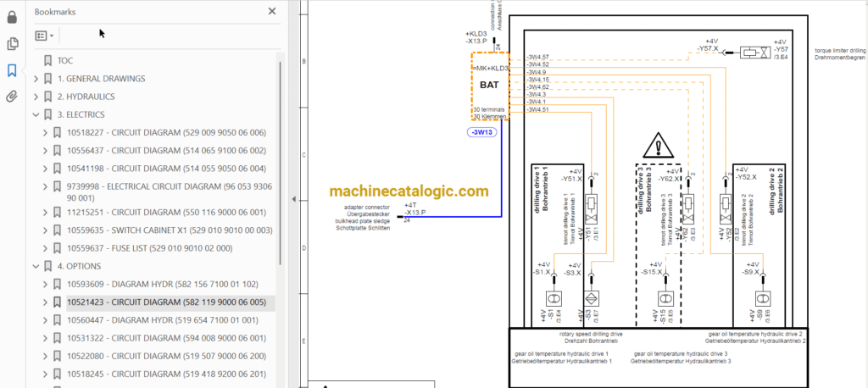Image resolution: width=868 pixels, height=388 pixels.
Task: Open 9739998 - ELECTRICAL CIRCUIT DIAGRAM bookmark
Action: click(x=170, y=192)
